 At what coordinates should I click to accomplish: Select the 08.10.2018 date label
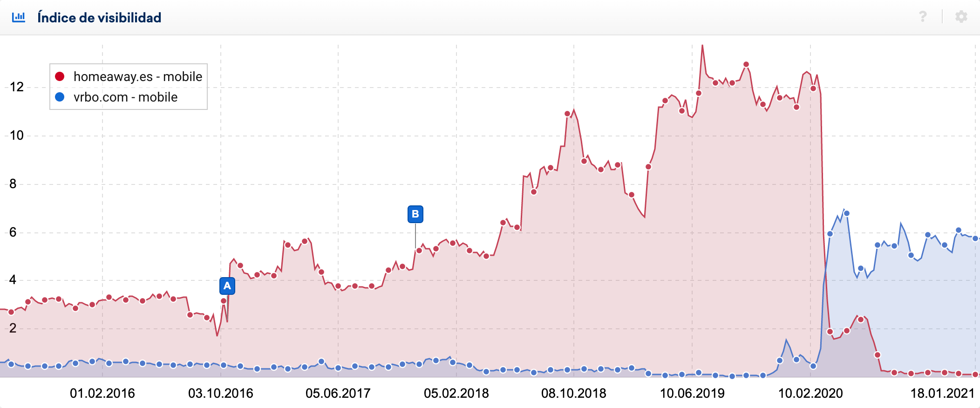pyautogui.click(x=574, y=393)
